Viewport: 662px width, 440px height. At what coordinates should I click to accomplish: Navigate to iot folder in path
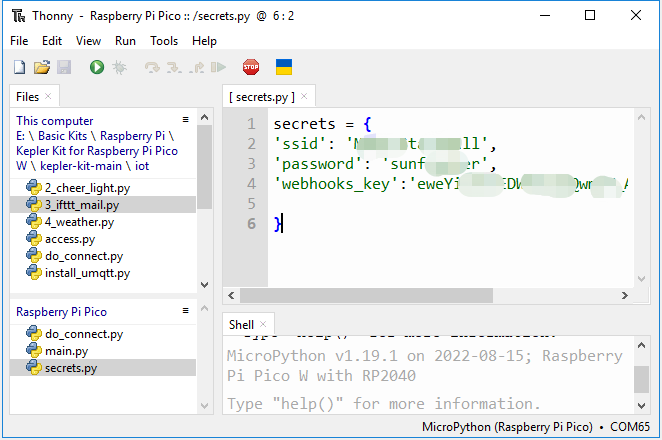(x=142, y=166)
